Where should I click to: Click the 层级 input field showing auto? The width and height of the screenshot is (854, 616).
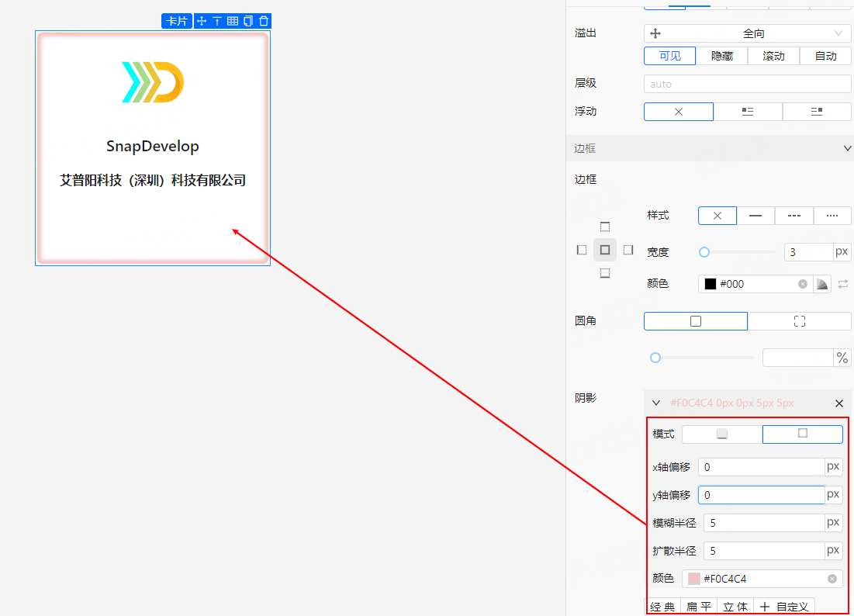747,84
